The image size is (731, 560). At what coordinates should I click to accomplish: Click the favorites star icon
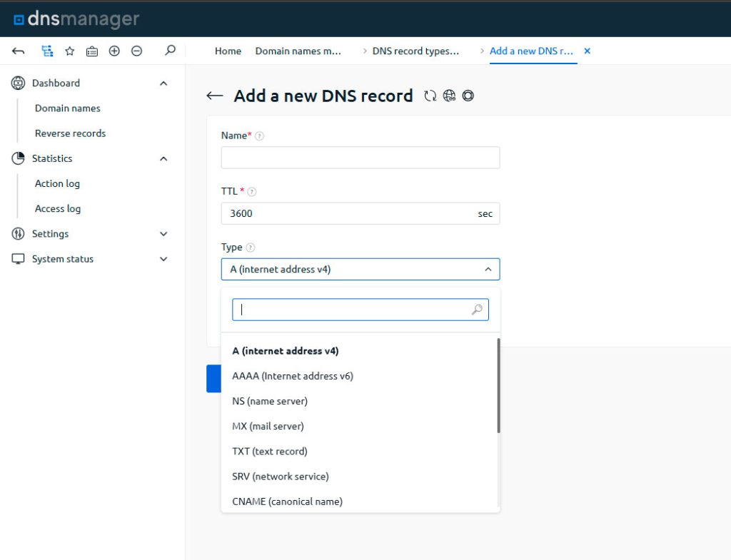(69, 51)
